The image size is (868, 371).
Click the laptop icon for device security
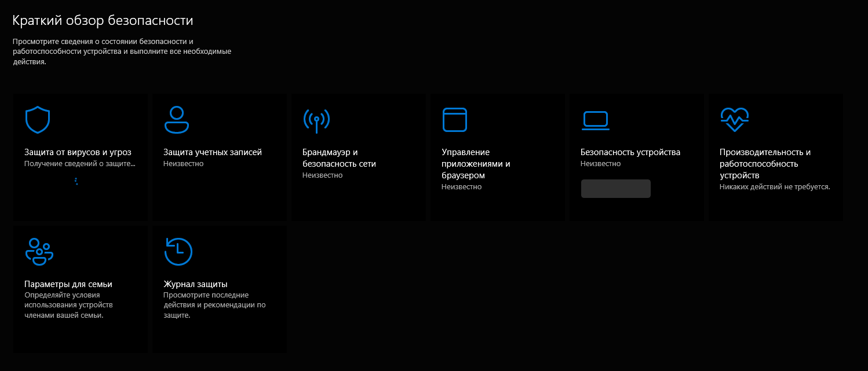(595, 119)
